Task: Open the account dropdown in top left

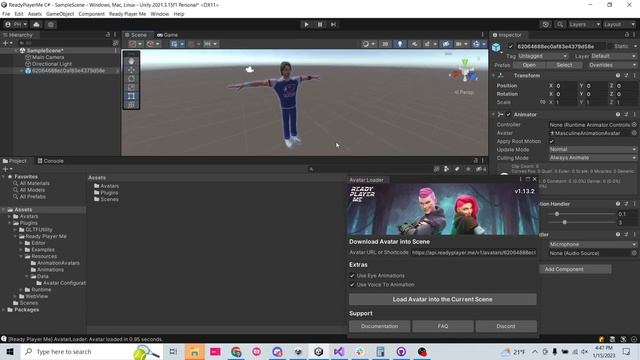Action: click(16, 24)
